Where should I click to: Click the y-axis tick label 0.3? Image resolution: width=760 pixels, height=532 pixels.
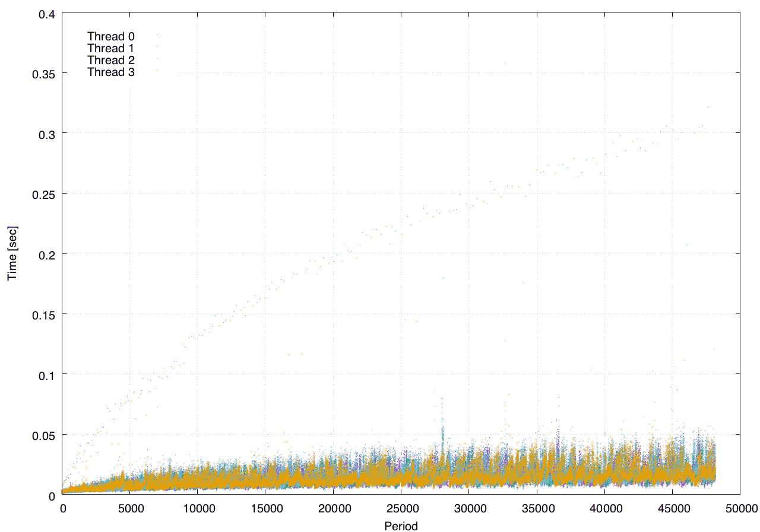(47, 134)
